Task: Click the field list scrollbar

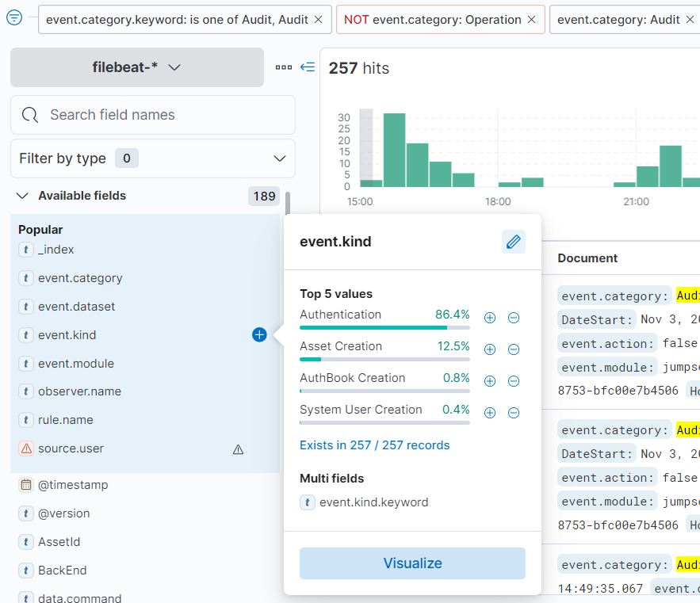Action: coord(288,204)
